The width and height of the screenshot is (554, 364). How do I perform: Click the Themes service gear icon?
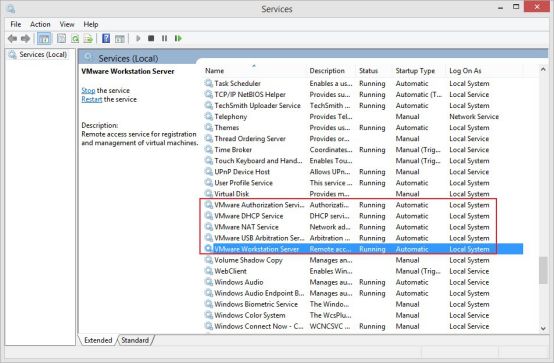pyautogui.click(x=209, y=127)
